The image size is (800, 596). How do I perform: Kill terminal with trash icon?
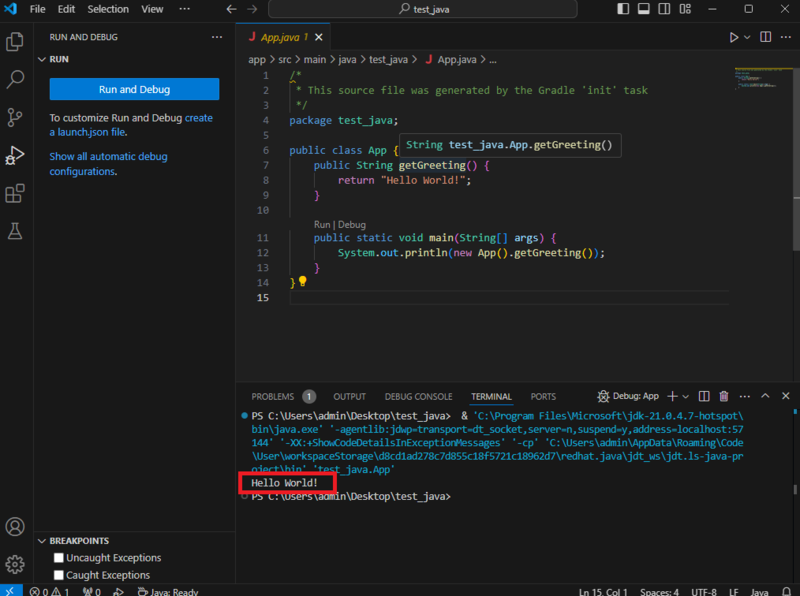tap(723, 396)
